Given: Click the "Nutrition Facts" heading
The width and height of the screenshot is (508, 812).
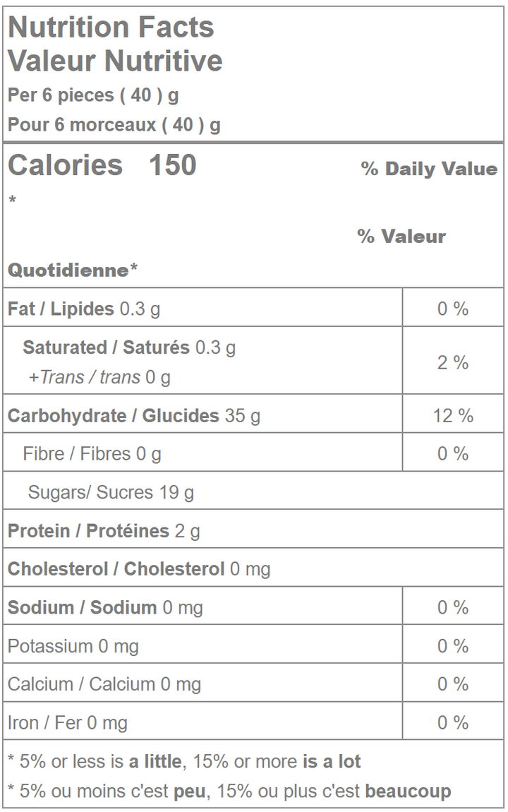Looking at the screenshot, I should click(x=111, y=28).
